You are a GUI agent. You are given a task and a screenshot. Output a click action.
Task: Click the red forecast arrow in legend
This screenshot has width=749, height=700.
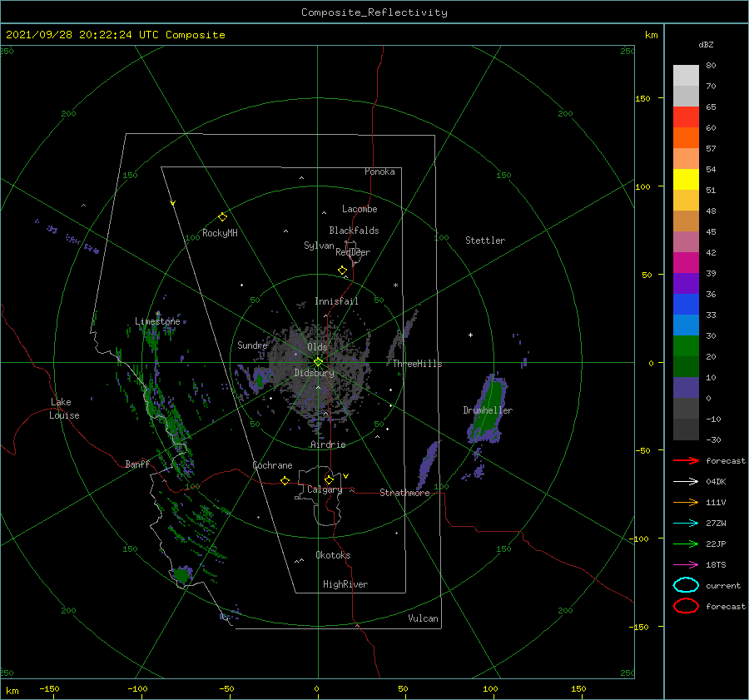click(686, 460)
